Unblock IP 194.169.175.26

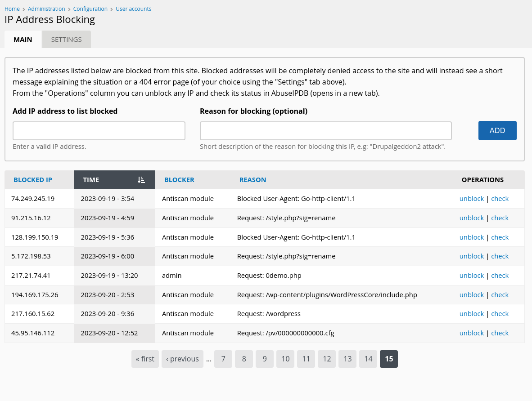(x=472, y=295)
